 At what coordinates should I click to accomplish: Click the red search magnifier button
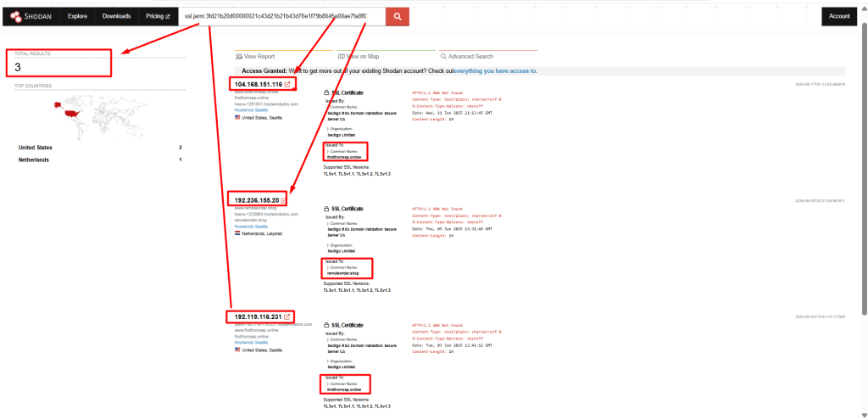point(398,17)
